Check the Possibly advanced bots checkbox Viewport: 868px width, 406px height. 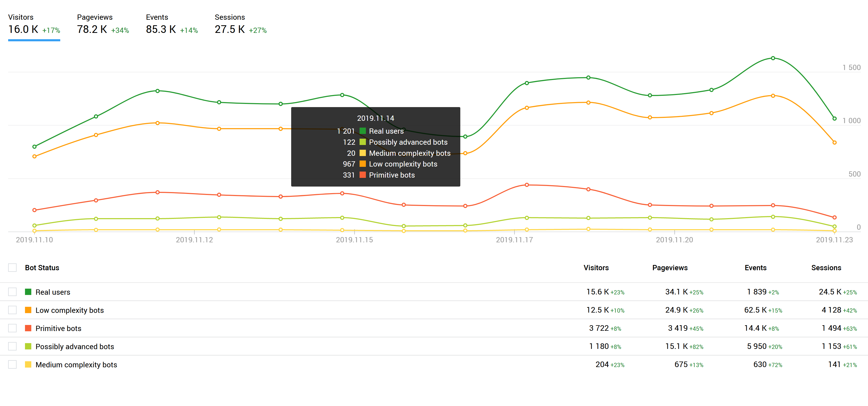pyautogui.click(x=12, y=346)
